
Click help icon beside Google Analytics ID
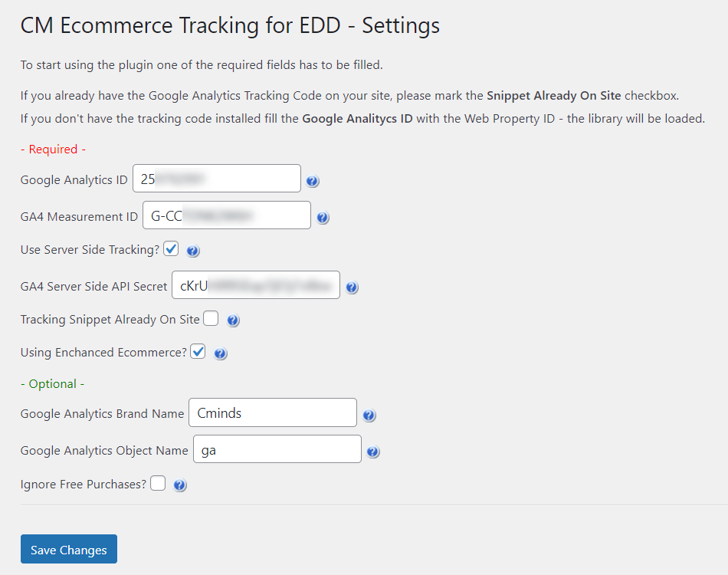pos(313,182)
